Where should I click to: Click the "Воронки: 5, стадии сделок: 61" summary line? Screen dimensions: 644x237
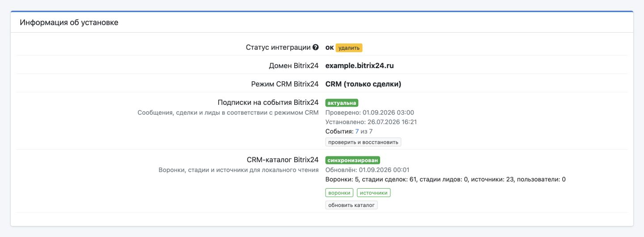tap(445, 179)
